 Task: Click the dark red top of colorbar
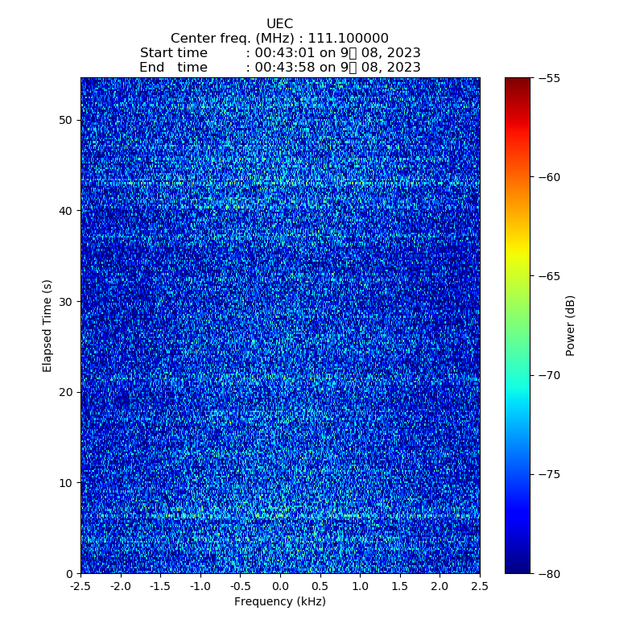coord(518,82)
